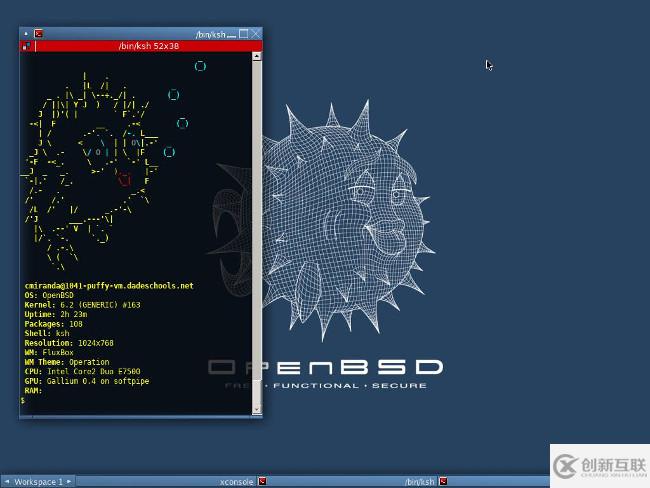
Task: Click the Workspace 1 label in the toolbar
Action: pos(38,482)
